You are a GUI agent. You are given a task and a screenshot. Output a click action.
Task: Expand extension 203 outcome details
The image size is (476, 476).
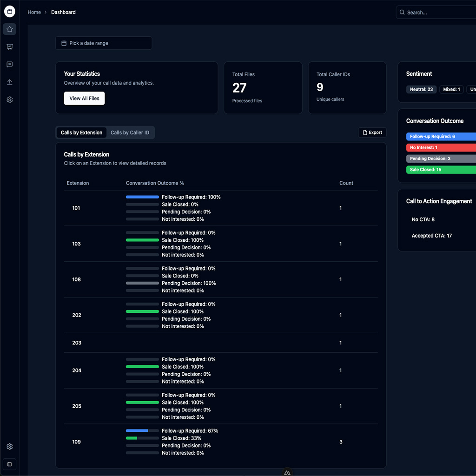(x=76, y=343)
